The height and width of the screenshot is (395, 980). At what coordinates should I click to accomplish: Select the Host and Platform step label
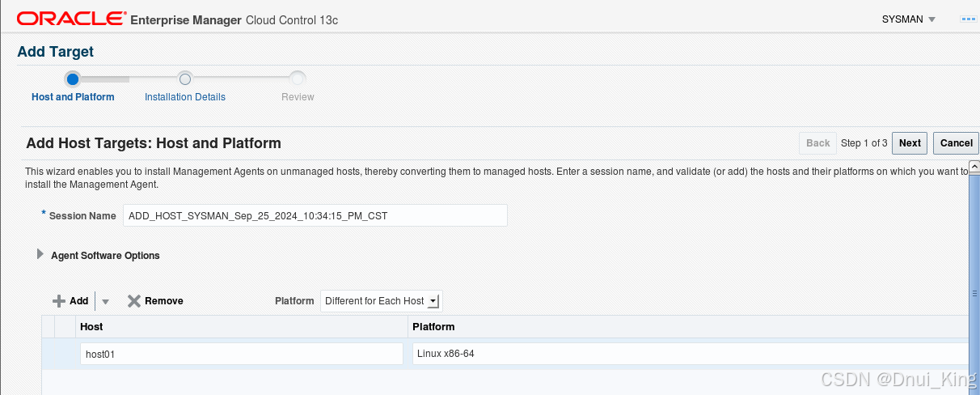click(73, 97)
